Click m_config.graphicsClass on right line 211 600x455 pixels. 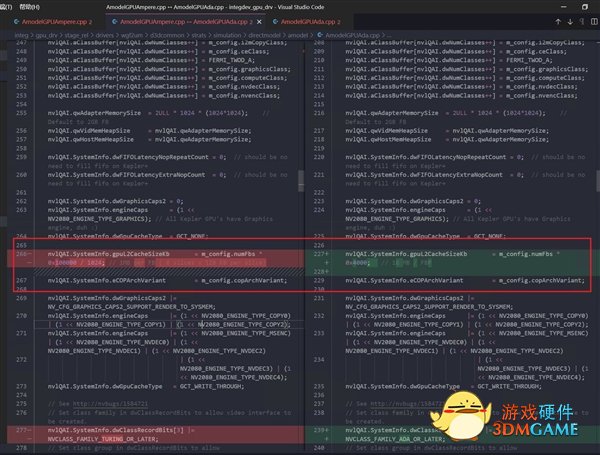coord(546,69)
